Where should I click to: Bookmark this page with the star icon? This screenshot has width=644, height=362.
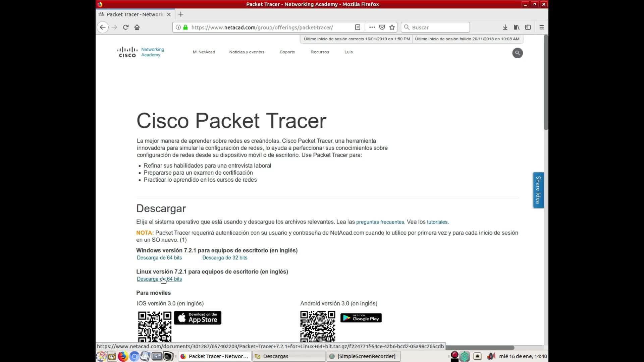[392, 27]
